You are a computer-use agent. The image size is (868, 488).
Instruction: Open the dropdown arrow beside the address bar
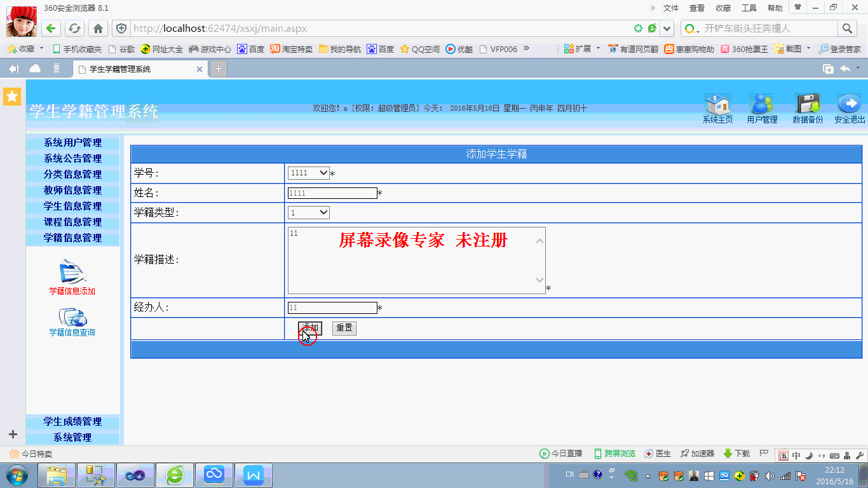pos(666,28)
